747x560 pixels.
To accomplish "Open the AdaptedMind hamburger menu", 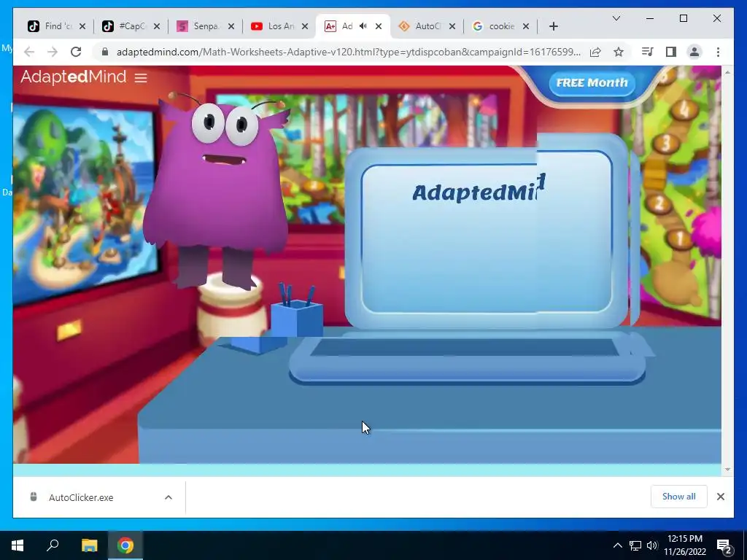I will click(x=141, y=77).
